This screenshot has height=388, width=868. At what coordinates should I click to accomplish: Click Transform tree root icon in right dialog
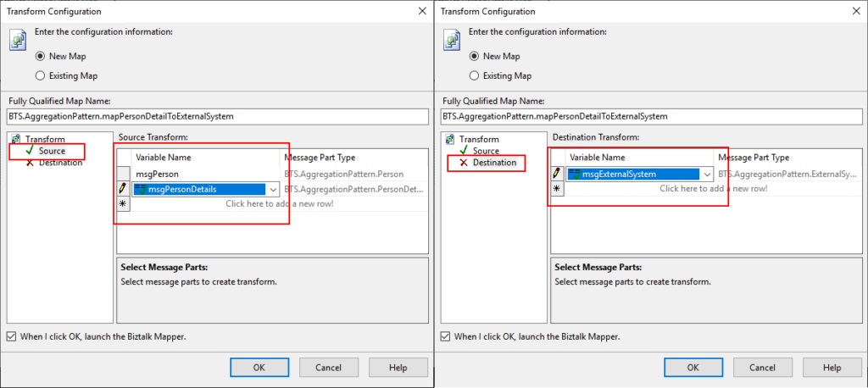coord(449,139)
